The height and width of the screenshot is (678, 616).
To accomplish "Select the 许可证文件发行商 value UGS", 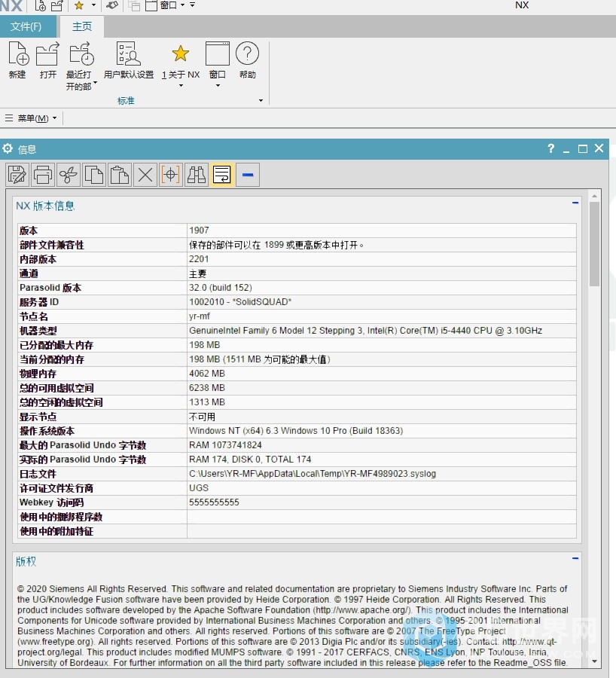I will pyautogui.click(x=199, y=487).
